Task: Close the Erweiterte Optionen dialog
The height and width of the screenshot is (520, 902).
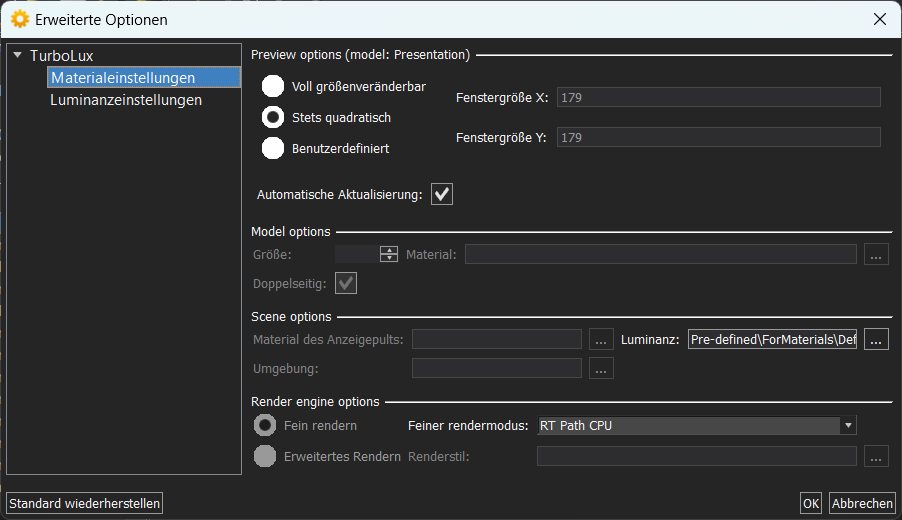Action: [x=880, y=19]
